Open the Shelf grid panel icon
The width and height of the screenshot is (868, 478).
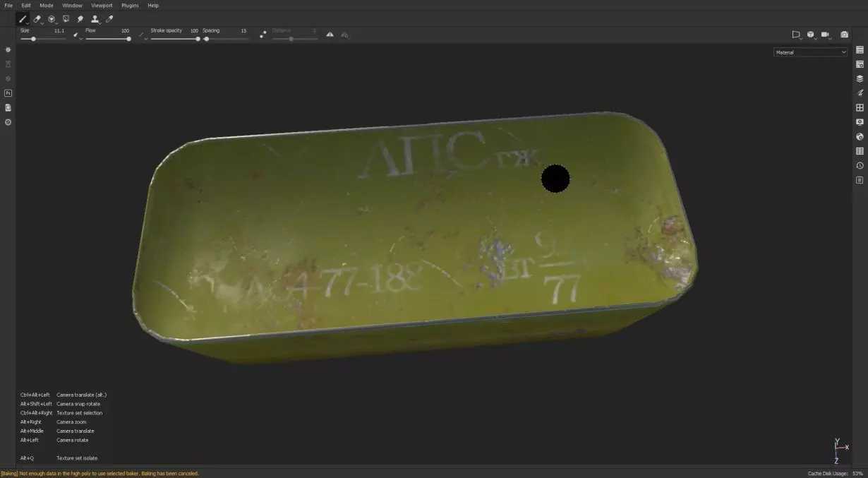860,108
